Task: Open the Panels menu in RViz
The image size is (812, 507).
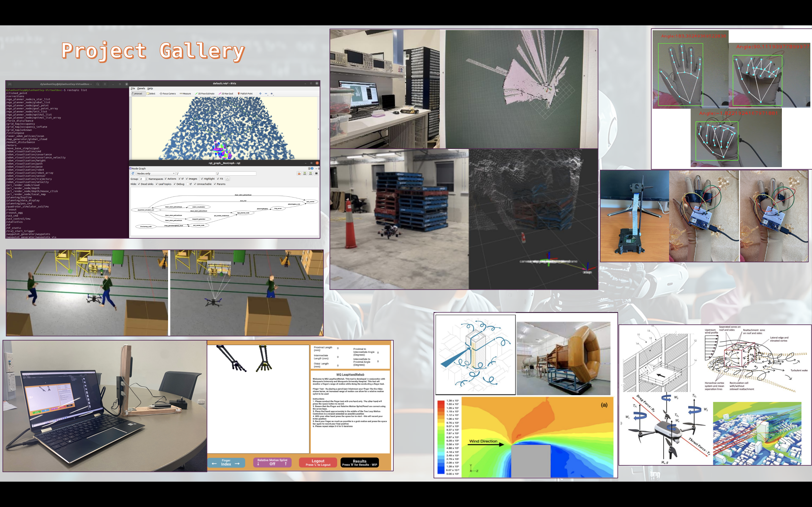Action: pos(141,88)
